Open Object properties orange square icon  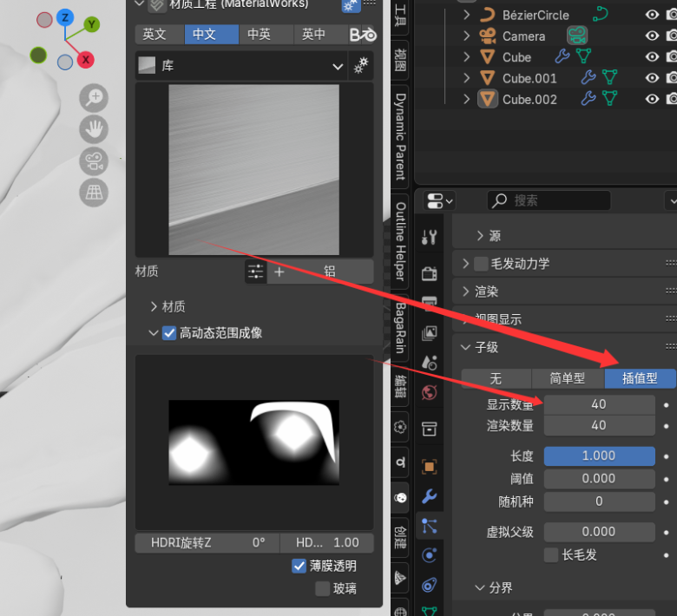point(429,467)
